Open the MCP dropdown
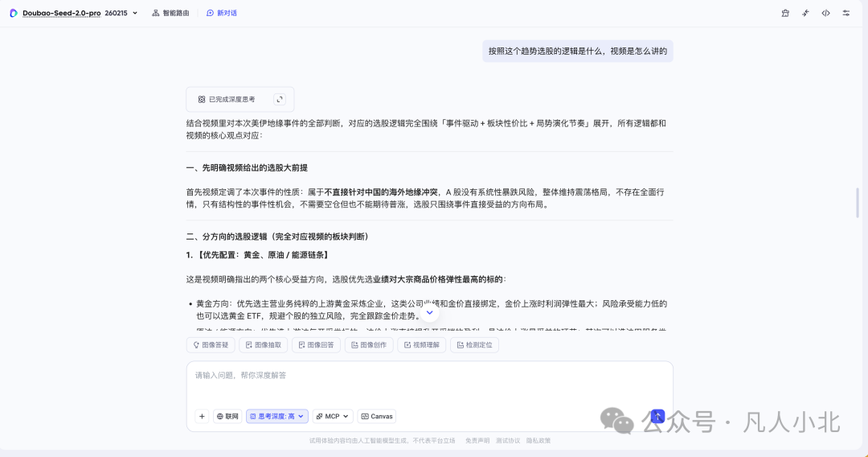Viewport: 868px width, 457px height. pos(333,416)
